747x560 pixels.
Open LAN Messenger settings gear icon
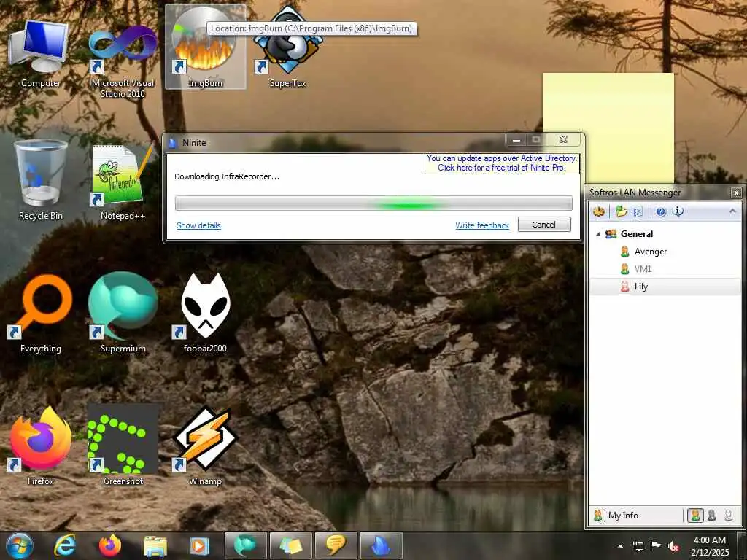[x=599, y=211]
